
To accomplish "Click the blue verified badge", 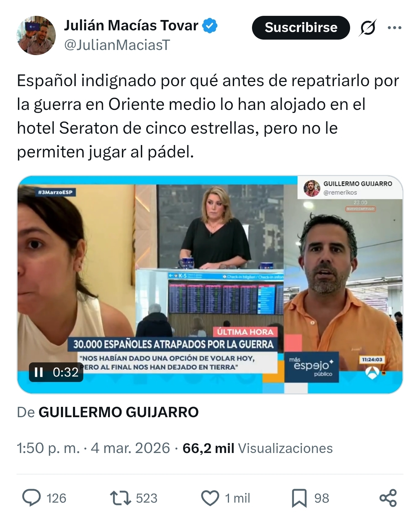I will pos(210,26).
